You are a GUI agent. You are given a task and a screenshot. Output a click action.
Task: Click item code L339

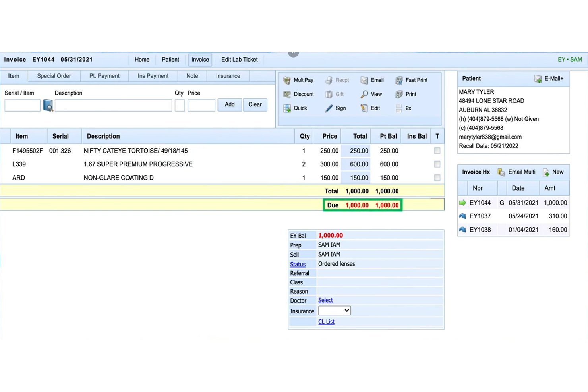point(19,164)
